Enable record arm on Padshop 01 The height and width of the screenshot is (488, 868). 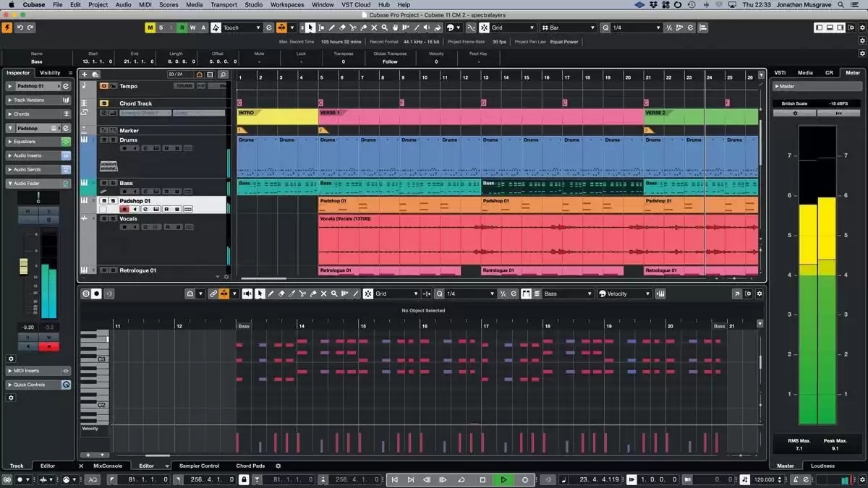coord(123,209)
